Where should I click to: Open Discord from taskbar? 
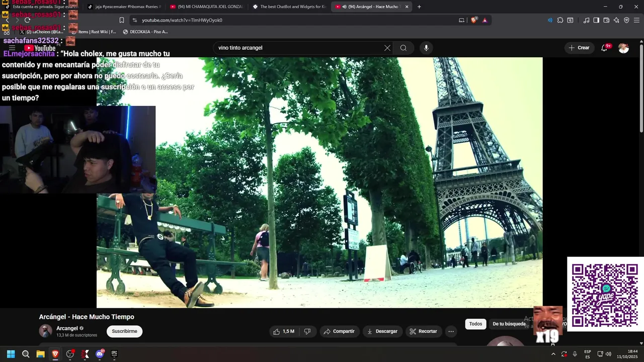tap(100, 354)
